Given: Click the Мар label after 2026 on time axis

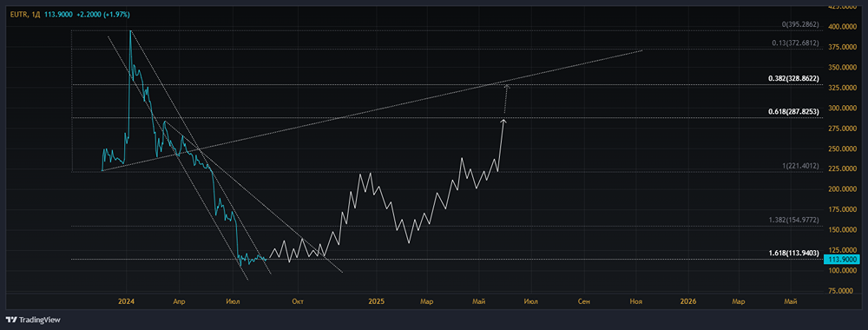Looking at the screenshot, I should [739, 301].
